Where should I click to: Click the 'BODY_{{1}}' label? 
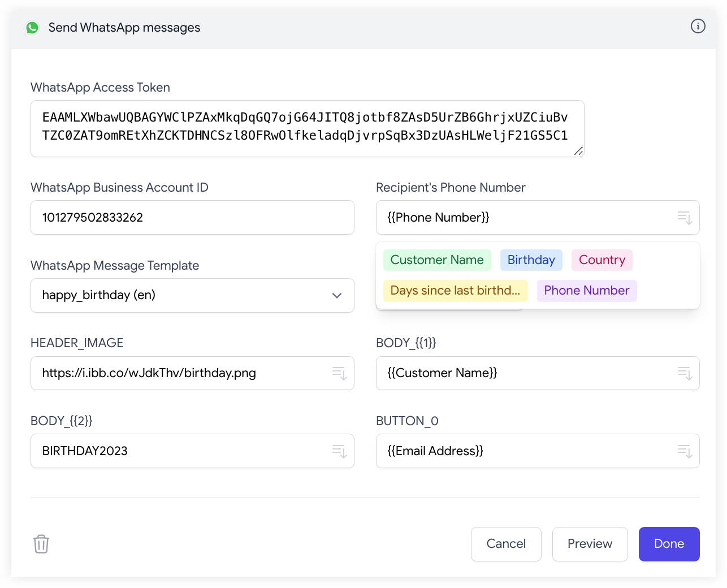coord(406,343)
